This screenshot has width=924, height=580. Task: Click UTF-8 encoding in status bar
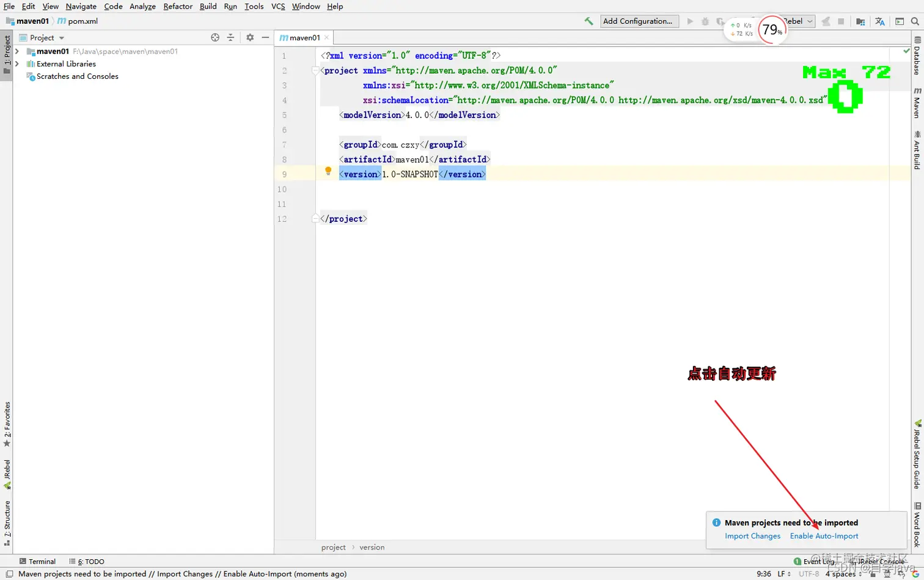click(x=809, y=574)
